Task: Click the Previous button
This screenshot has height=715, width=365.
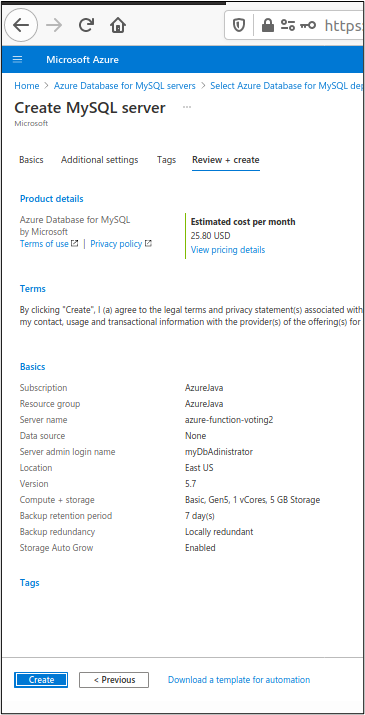Action: click(114, 679)
